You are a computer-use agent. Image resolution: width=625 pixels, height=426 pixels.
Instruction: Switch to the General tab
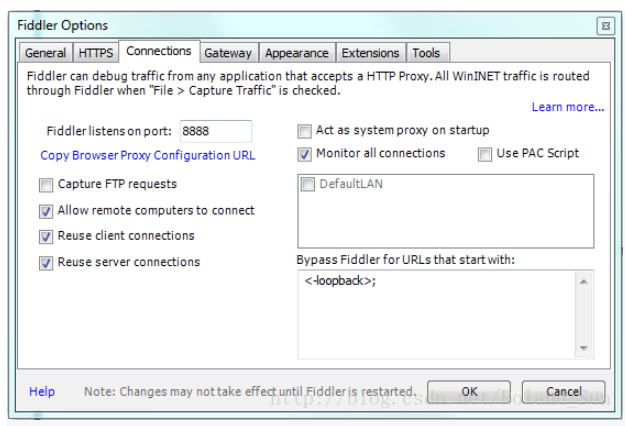[45, 53]
